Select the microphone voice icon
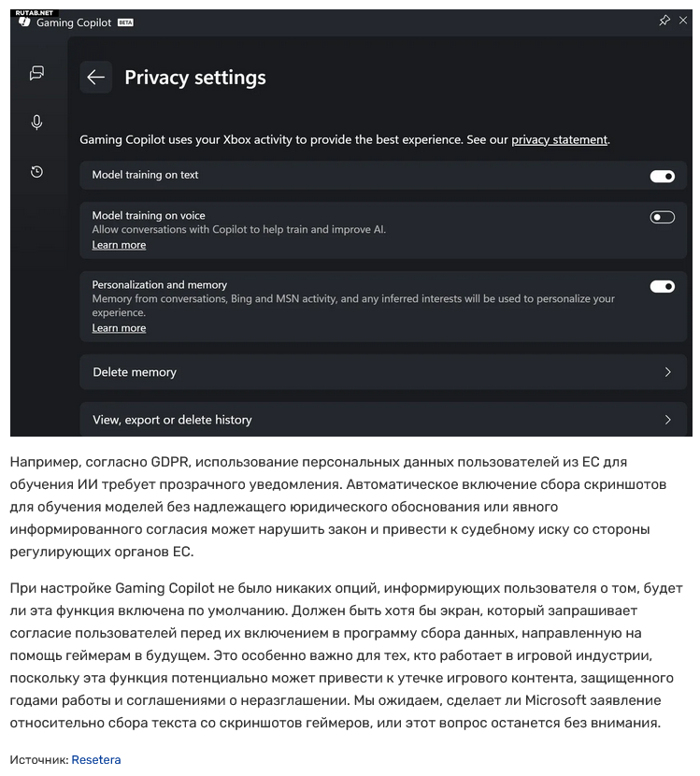This screenshot has width=700, height=776. pos(36,122)
